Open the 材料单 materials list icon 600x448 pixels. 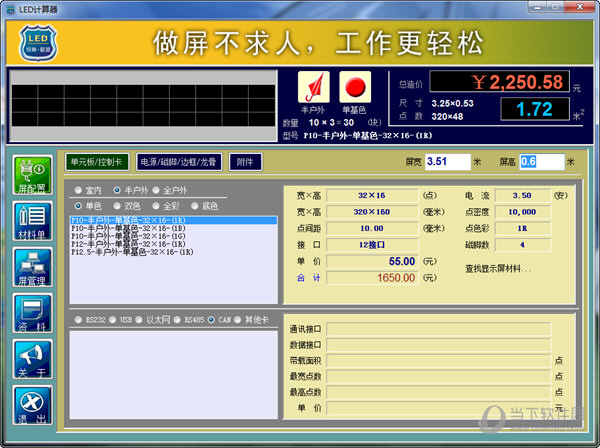(x=32, y=220)
